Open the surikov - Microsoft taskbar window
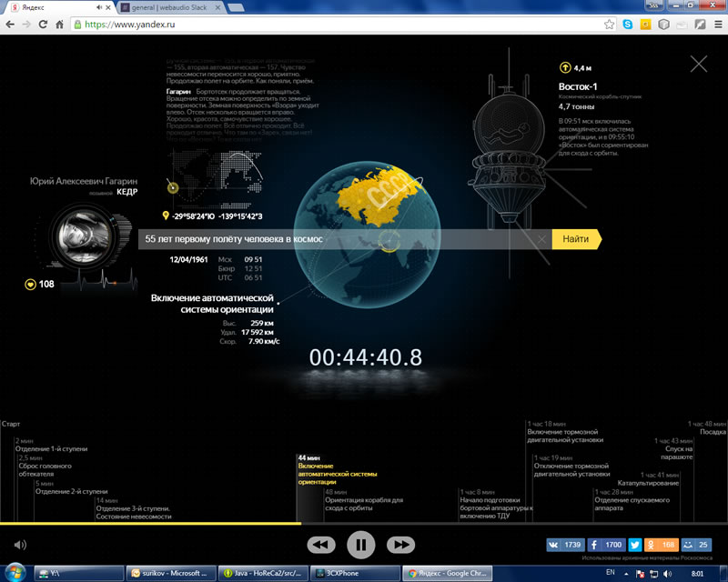The height and width of the screenshot is (582, 728). pyautogui.click(x=171, y=573)
